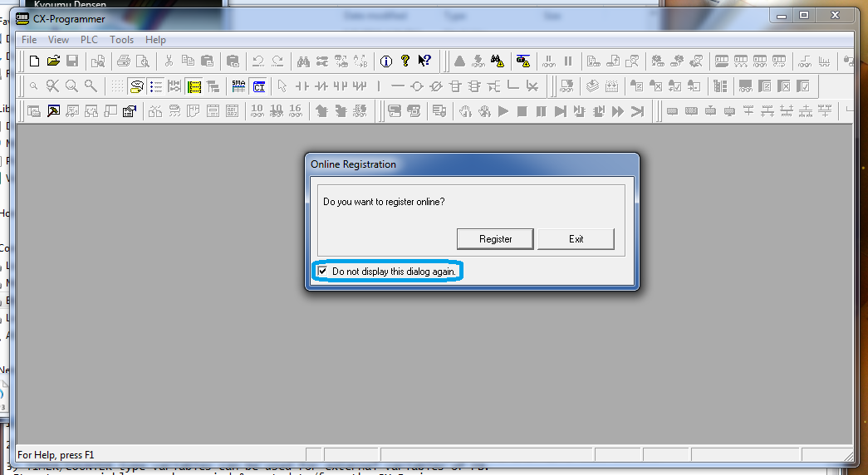
Task: Open the PLC menu
Action: tap(89, 40)
